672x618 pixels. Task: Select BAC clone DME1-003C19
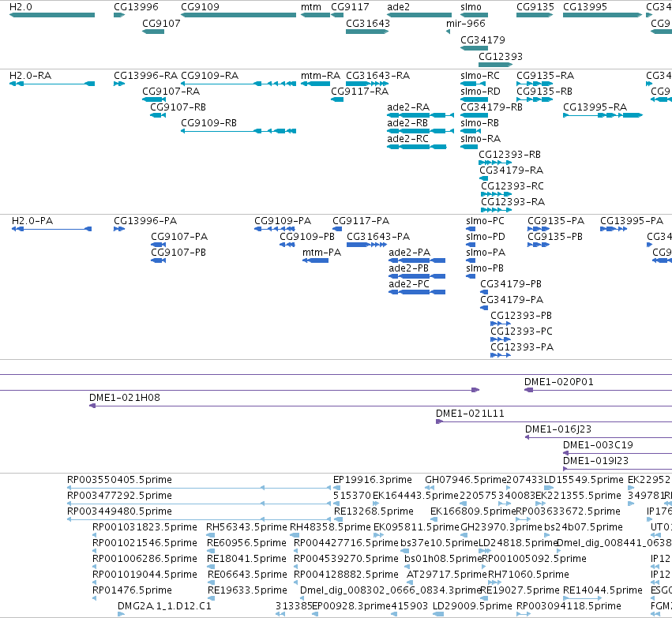[618, 453]
